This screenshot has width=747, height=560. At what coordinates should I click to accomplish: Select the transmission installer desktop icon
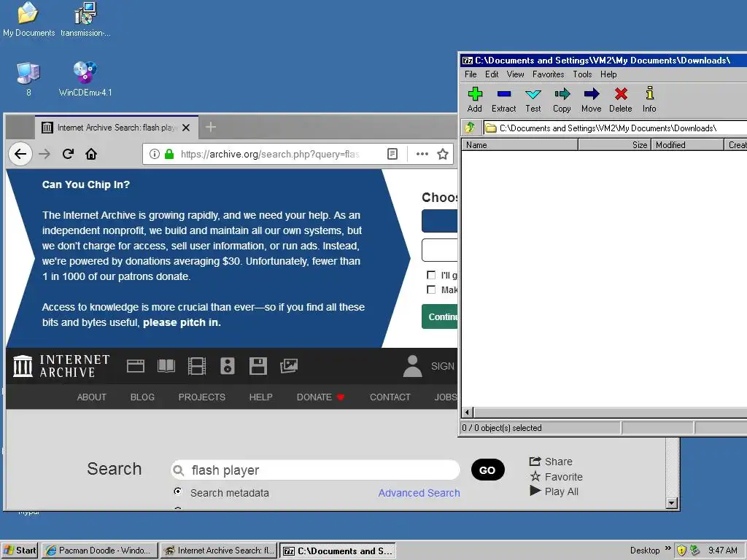tap(85, 20)
